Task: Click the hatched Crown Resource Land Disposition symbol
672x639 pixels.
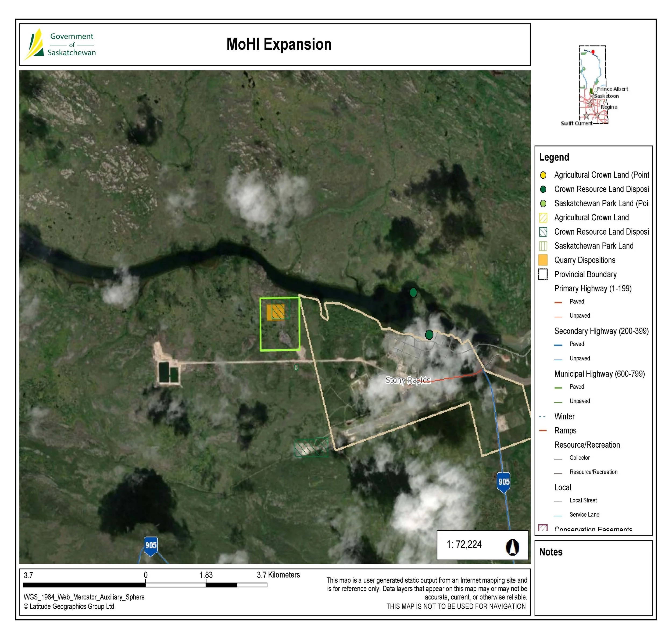Action: tap(543, 232)
